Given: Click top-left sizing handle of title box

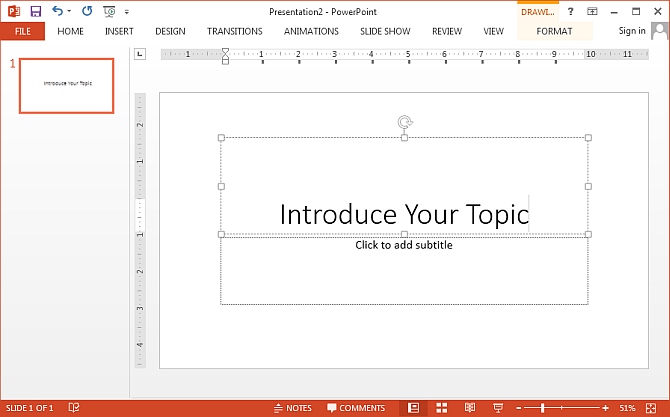Looking at the screenshot, I should [x=221, y=138].
